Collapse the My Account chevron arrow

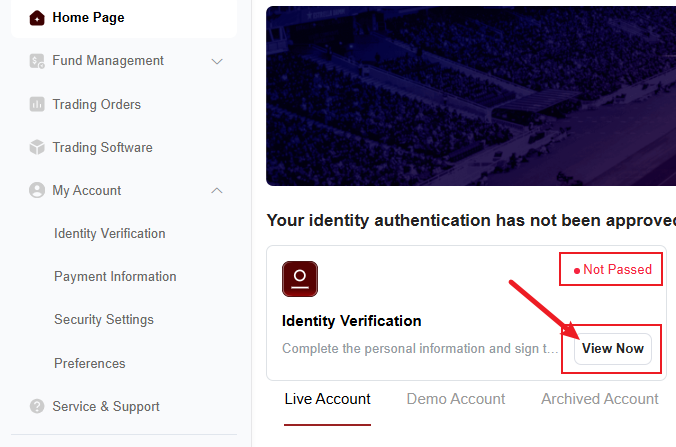(x=217, y=190)
